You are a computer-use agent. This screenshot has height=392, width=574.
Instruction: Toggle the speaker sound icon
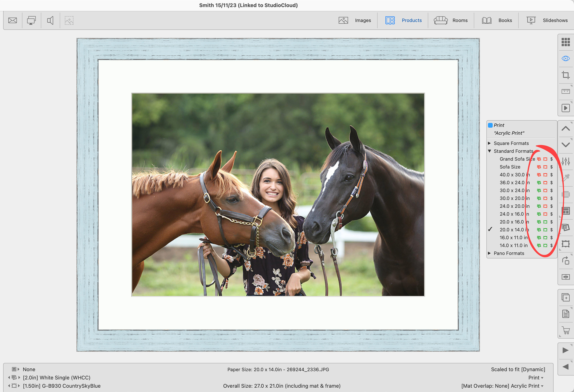50,20
